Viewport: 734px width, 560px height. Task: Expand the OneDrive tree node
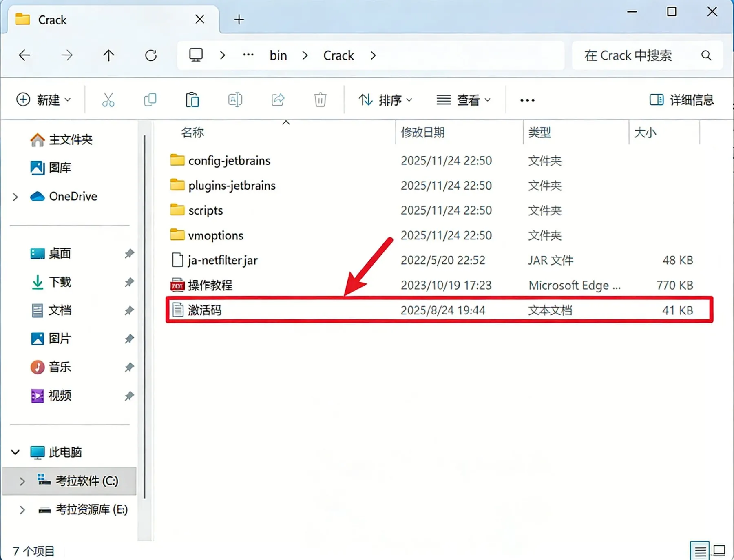pyautogui.click(x=15, y=197)
